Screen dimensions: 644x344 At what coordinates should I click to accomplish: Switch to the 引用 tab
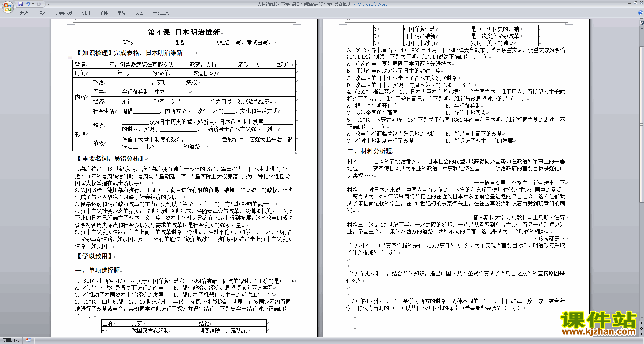point(86,13)
